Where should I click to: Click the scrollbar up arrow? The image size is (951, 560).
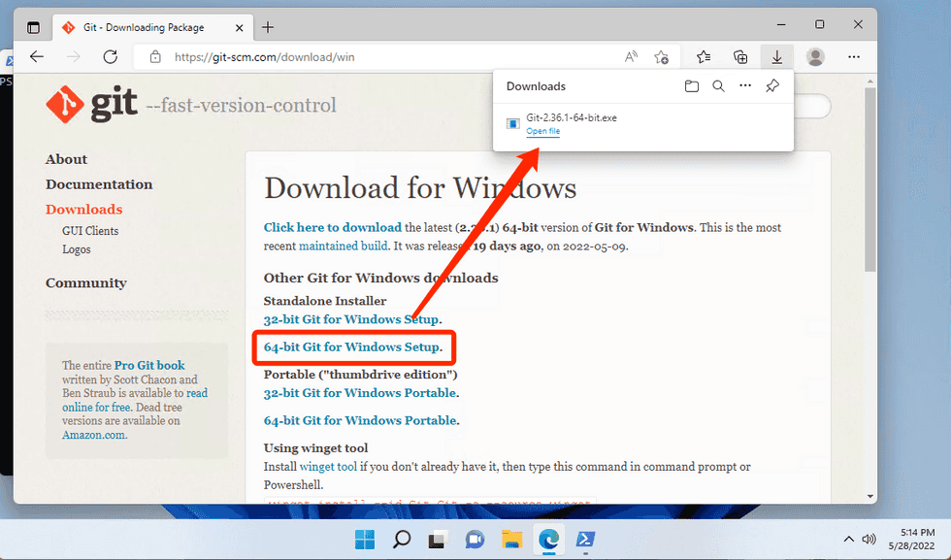(870, 82)
